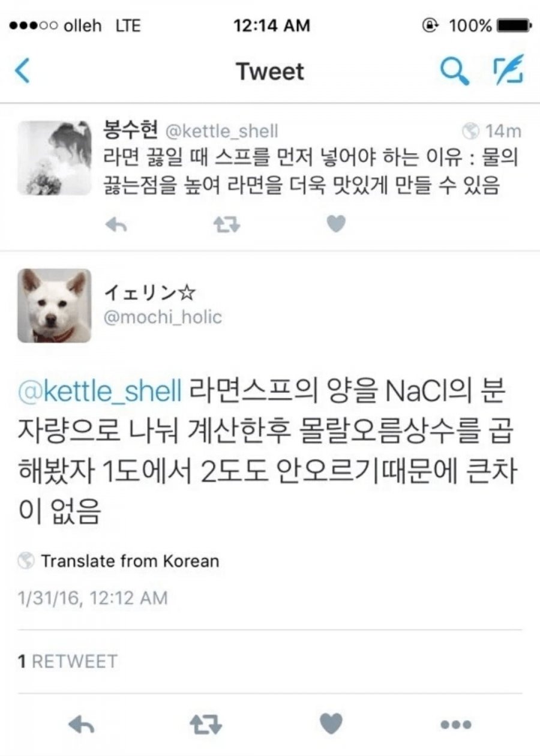Tap the 1/31/16, 12:12 AM timestamp
This screenshot has width=540, height=756.
pos(93,598)
